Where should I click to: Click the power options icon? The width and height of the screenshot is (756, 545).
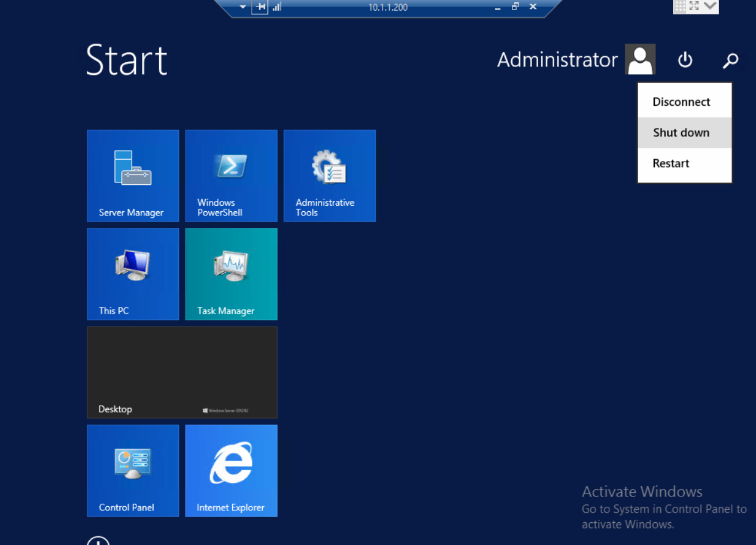pos(685,60)
